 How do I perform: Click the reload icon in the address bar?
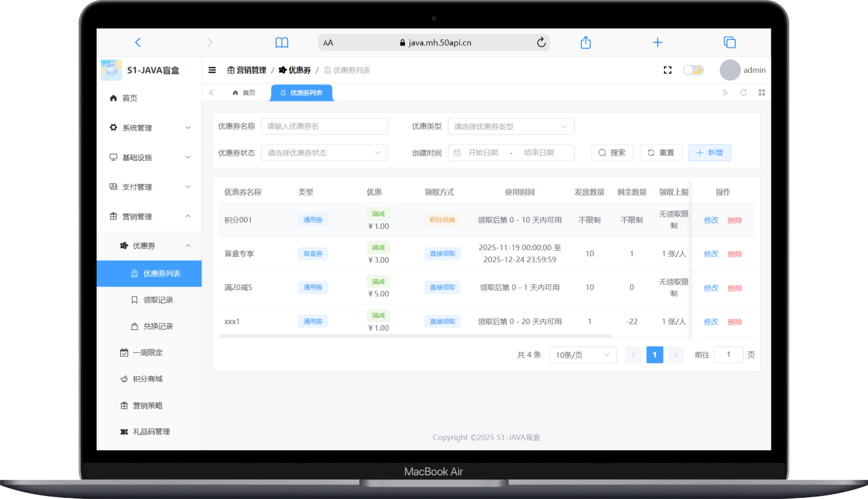click(541, 42)
